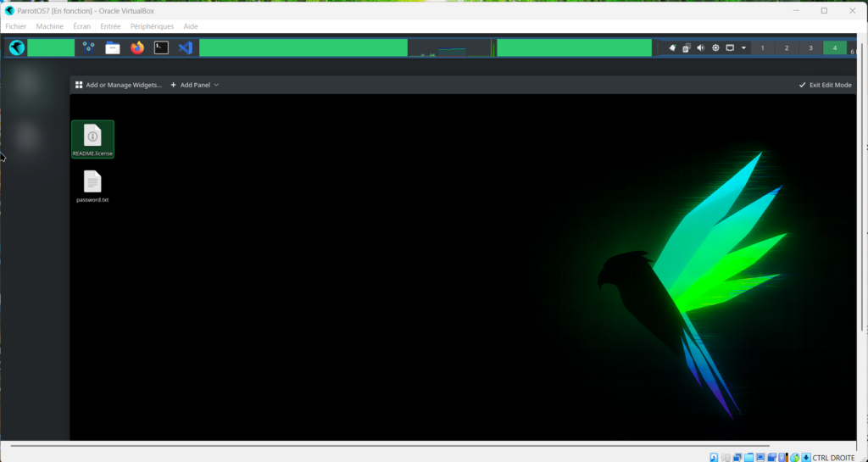Open the Parrot application launcher menu
The image size is (868, 462).
pos(17,48)
